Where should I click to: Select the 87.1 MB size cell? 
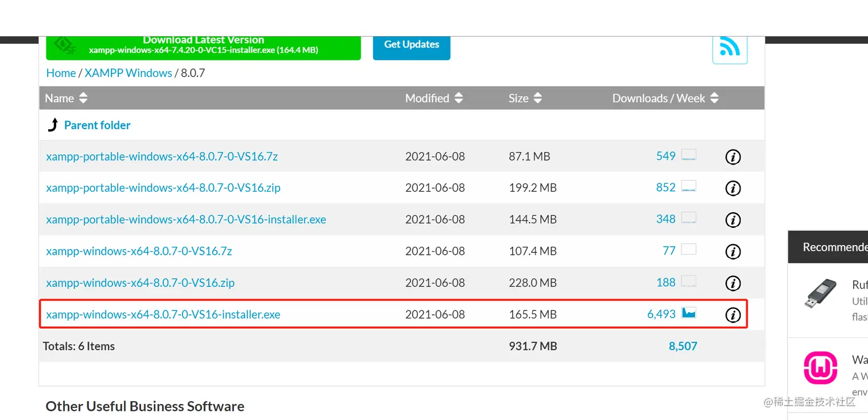pyautogui.click(x=529, y=156)
